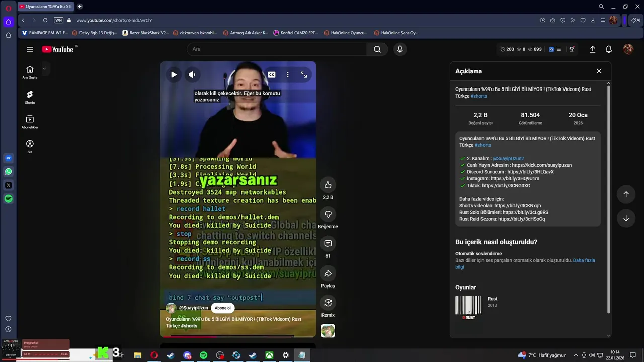
Task: Open the Rust game card thumbnail
Action: (x=468, y=307)
